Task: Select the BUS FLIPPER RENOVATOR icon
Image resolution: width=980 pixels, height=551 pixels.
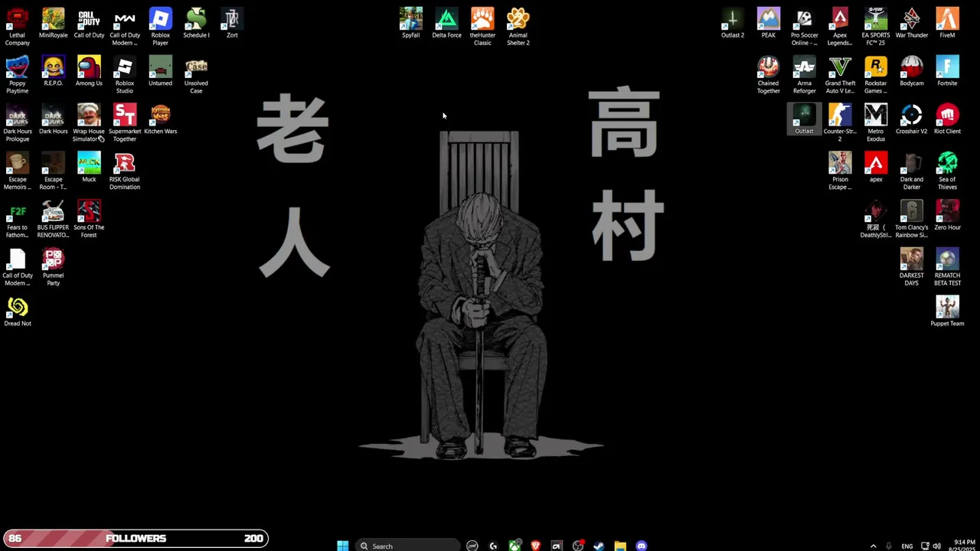Action: pos(53,220)
